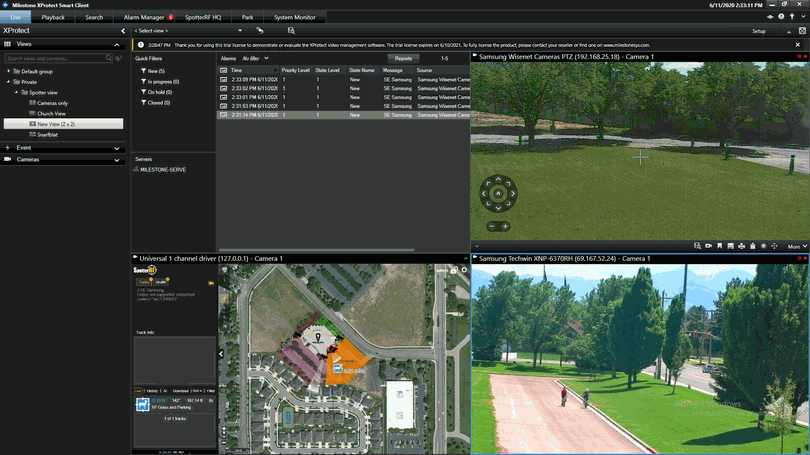Dismiss the trial license notification bar

pos(798,45)
